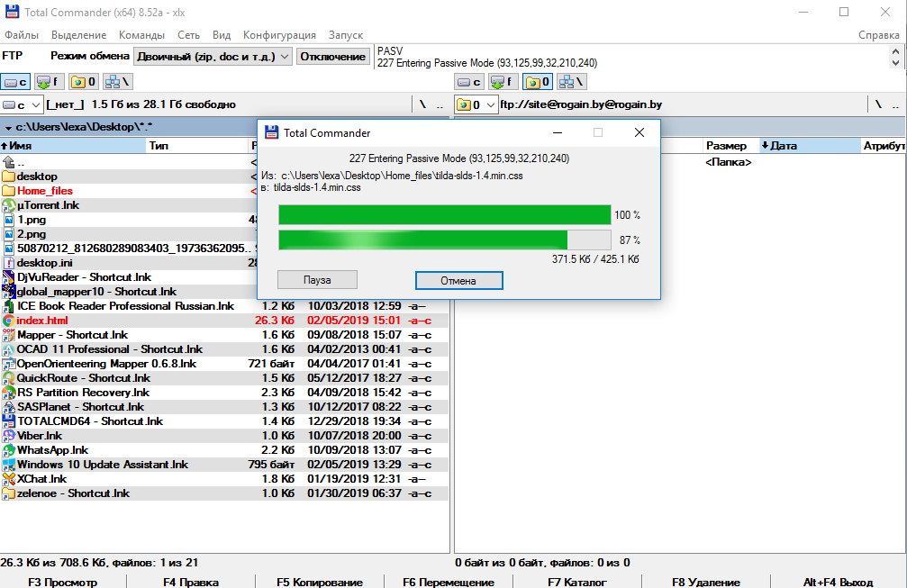
Task: Click the Отключение disconnect button
Action: click(333, 57)
